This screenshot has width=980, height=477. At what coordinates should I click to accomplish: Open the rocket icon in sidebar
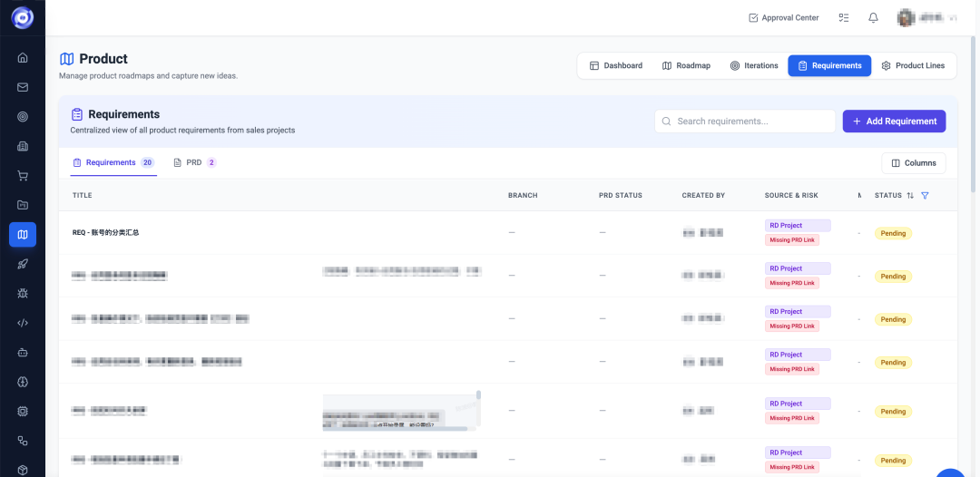[x=23, y=264]
